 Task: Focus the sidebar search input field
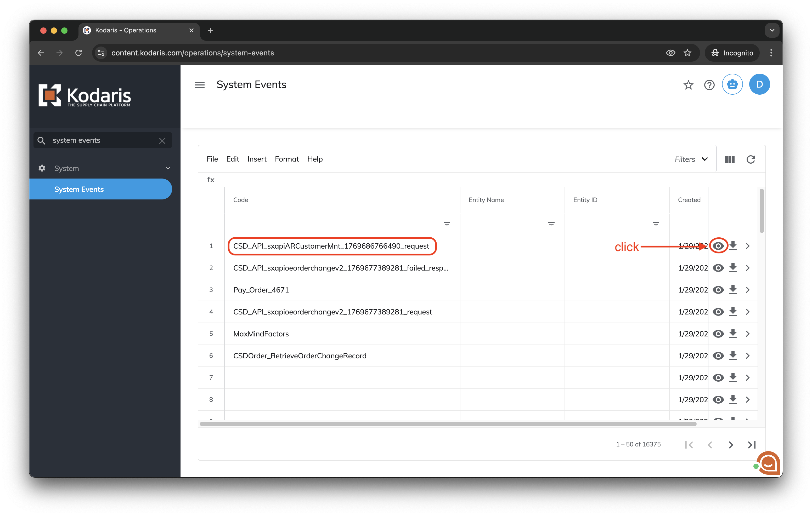pyautogui.click(x=103, y=141)
